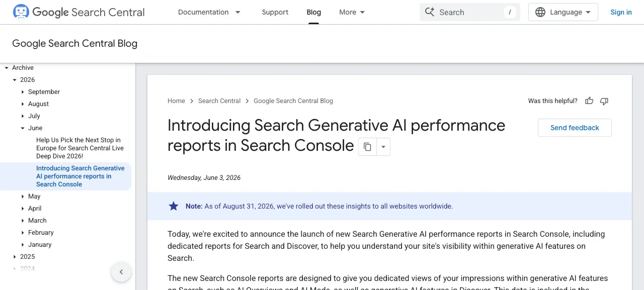Viewport: 644px width, 290px height.
Task: Collapse the Archive tree section
Action: click(7, 68)
